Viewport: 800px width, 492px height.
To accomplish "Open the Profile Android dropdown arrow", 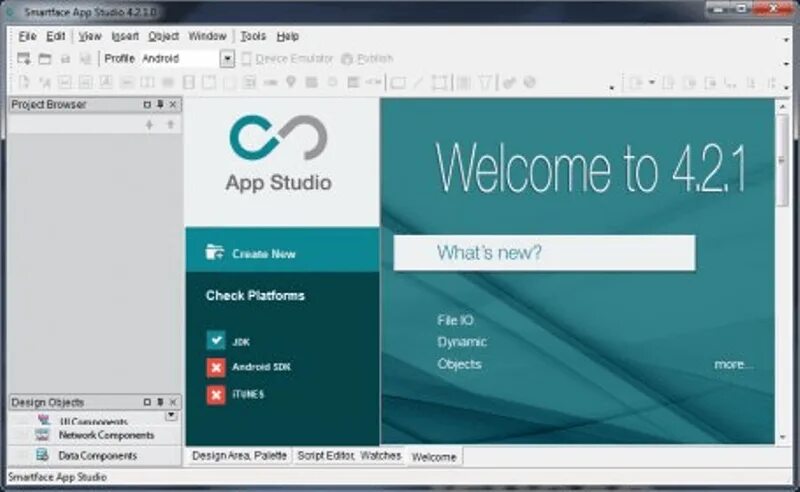I will click(228, 59).
